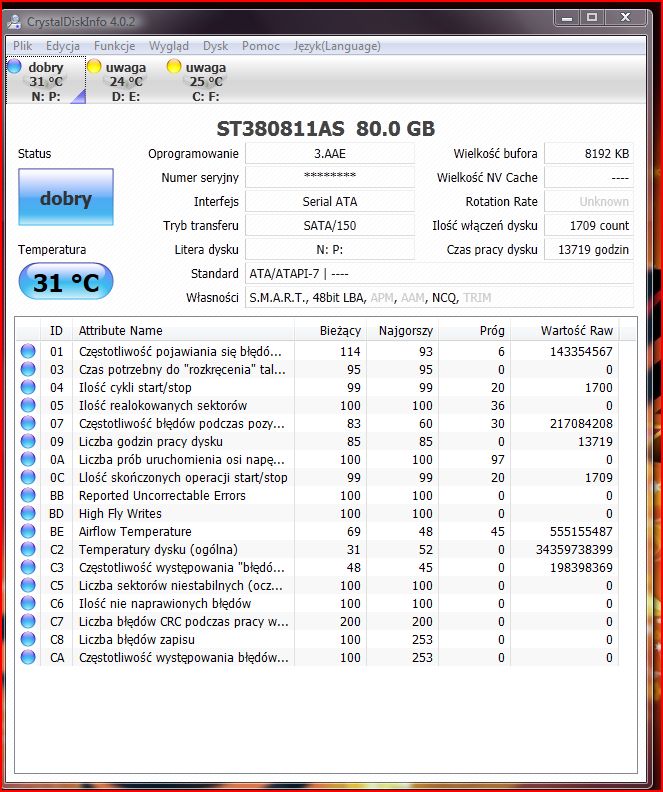The image size is (663, 792).
Task: Click blue status orb for attribute BD row
Action: point(28,513)
